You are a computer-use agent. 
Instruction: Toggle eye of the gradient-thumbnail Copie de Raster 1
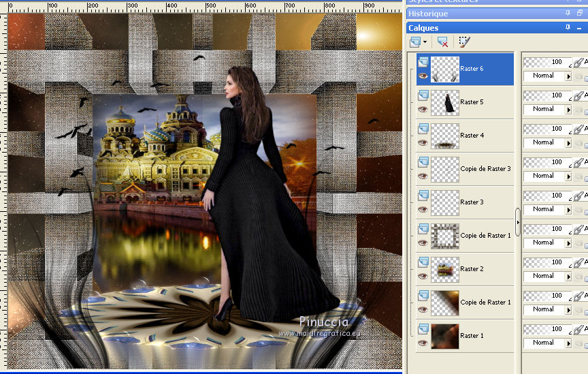tap(423, 310)
